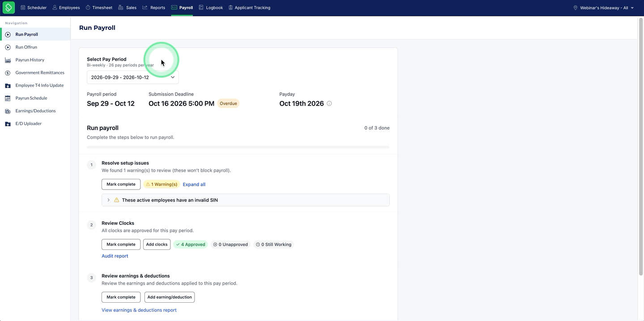Mark Review earnings & deductions step complete
644x321 pixels.
[x=121, y=297]
